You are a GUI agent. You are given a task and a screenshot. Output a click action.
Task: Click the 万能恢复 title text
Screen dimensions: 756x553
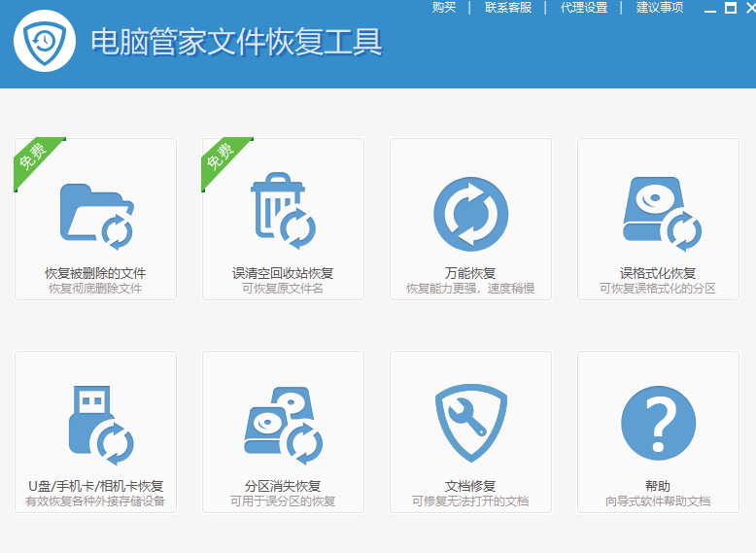coord(470,273)
